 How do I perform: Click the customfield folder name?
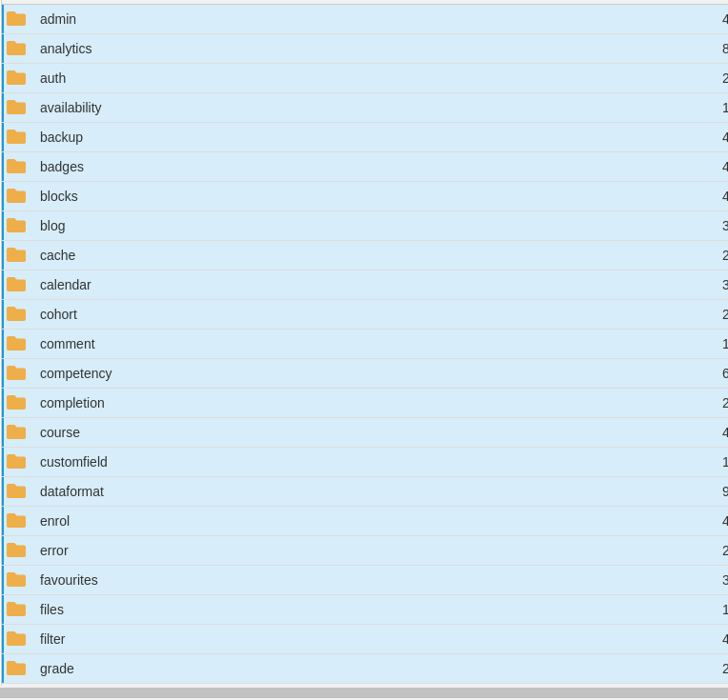coord(73,462)
